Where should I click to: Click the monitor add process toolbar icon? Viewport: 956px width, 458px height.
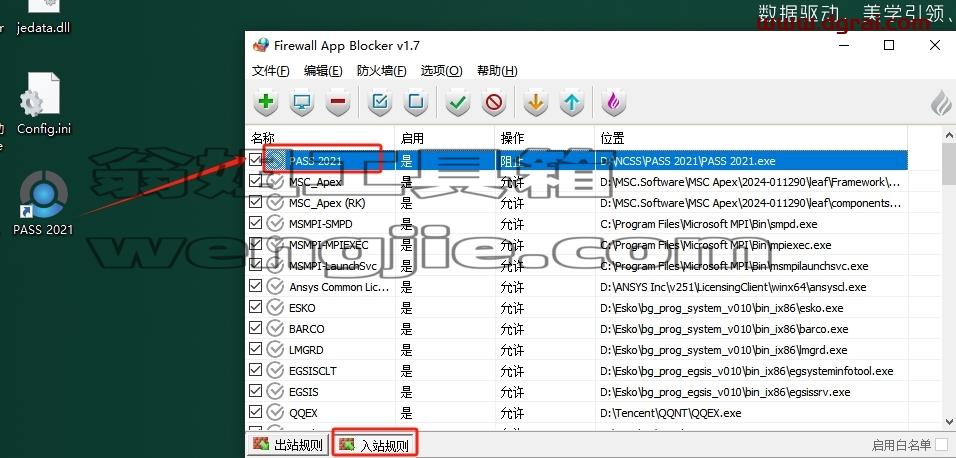click(x=301, y=102)
